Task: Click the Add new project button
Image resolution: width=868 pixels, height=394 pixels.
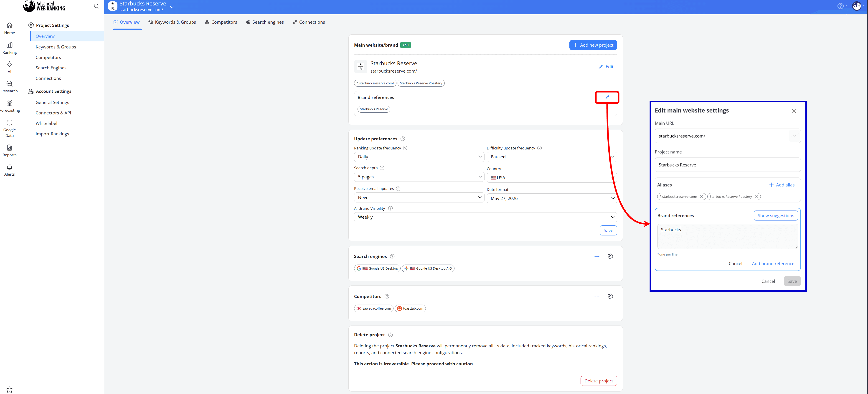Action: click(593, 45)
